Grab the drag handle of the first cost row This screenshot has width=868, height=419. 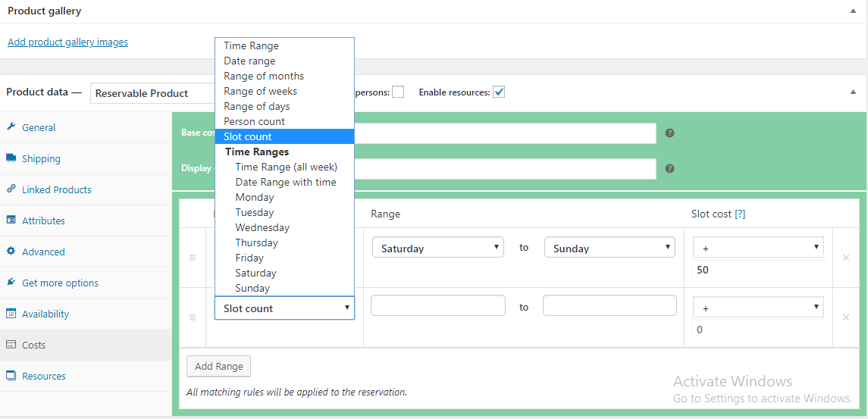pos(193,258)
